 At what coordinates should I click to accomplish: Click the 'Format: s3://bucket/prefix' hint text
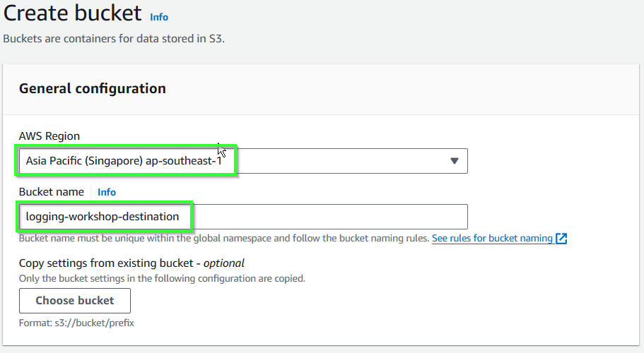click(76, 323)
